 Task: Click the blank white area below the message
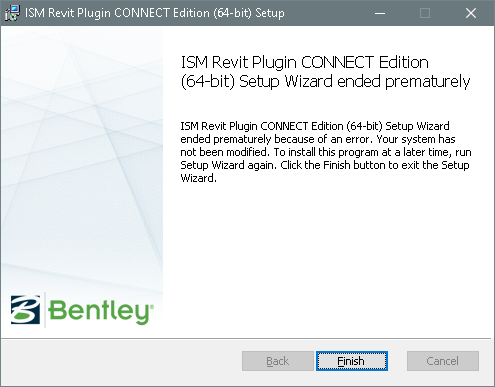click(327, 260)
